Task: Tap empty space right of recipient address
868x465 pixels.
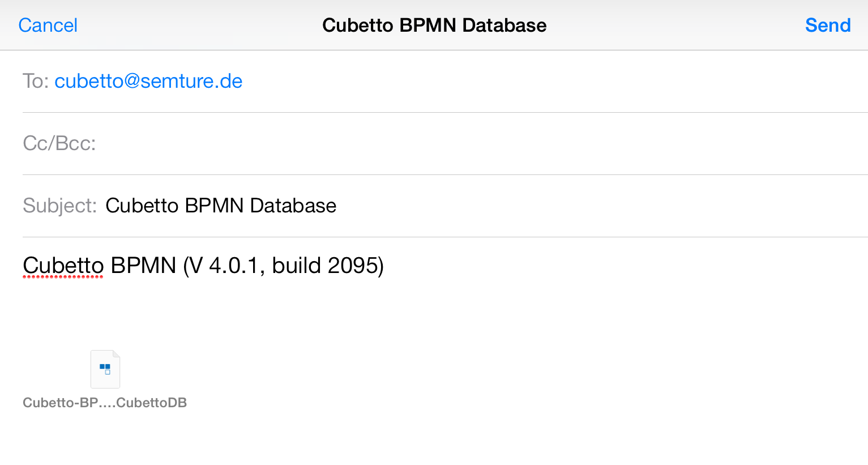Action: 555,81
